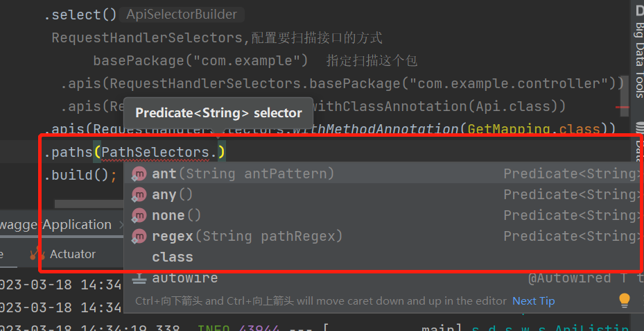Place caret inside PathSelectors. parentheses
Image resolution: width=644 pixels, height=331 pixels.
point(218,152)
